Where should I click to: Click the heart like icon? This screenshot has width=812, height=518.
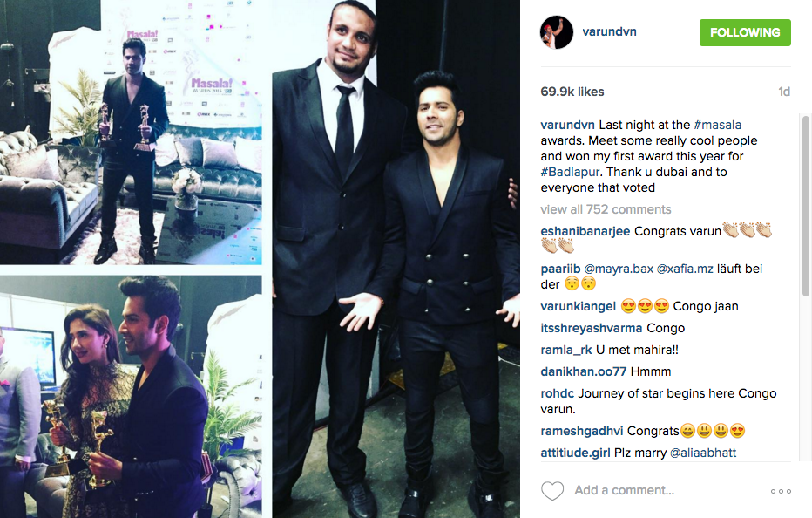pos(552,490)
